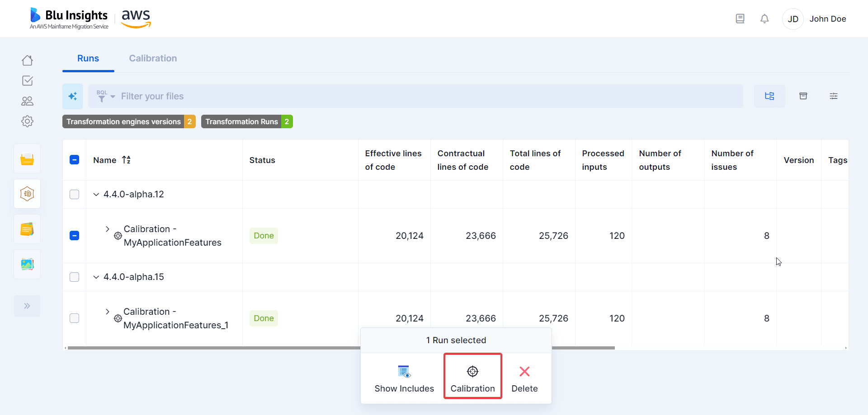Screen dimensions: 868x415
Task: Select the Calibration - MyApplicationFeatures_1 row checkbox
Action: (x=75, y=318)
